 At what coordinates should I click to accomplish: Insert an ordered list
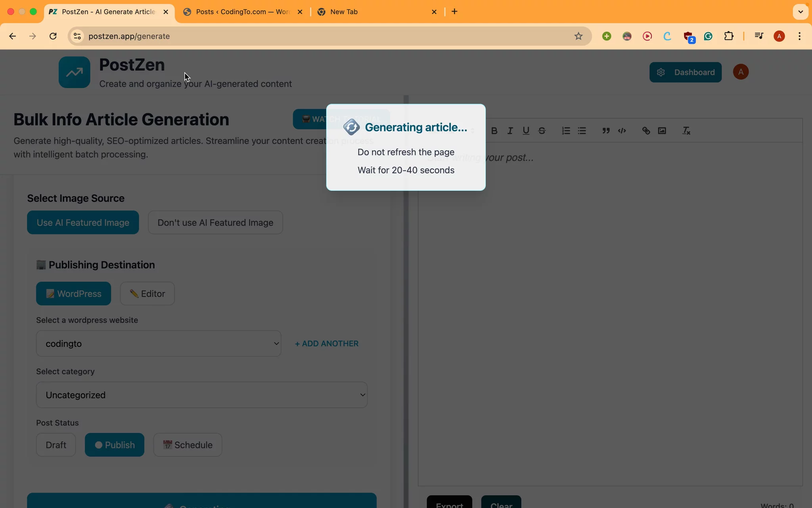pos(565,131)
